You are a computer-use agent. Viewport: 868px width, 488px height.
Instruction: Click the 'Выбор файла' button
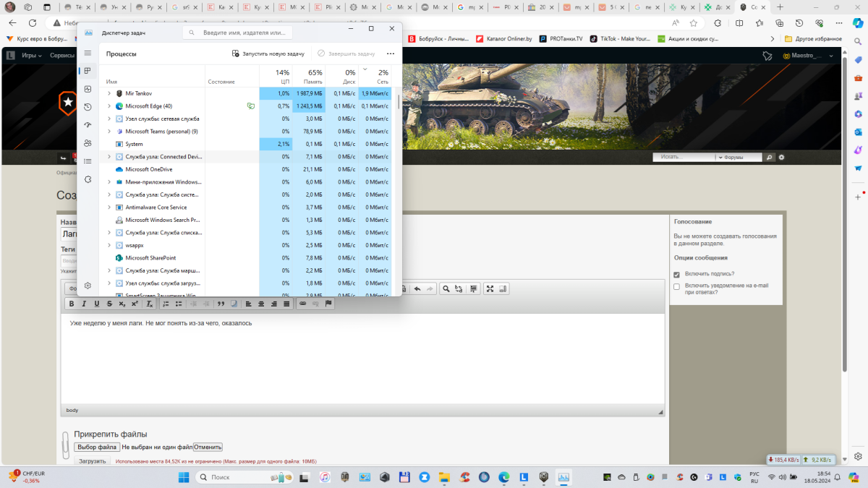[x=96, y=447]
